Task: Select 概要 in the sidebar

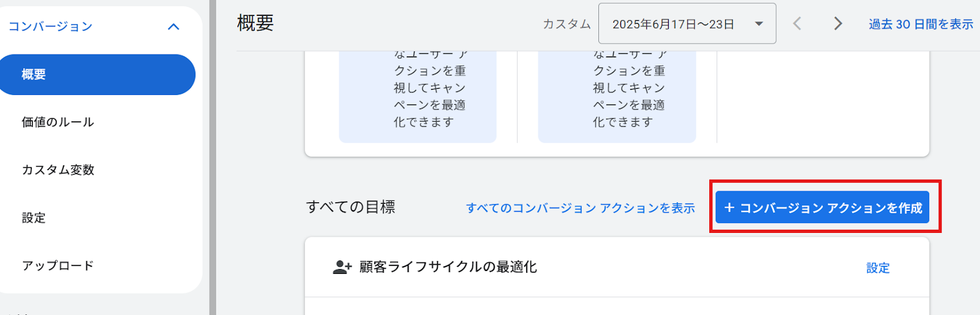Action: pos(34,75)
